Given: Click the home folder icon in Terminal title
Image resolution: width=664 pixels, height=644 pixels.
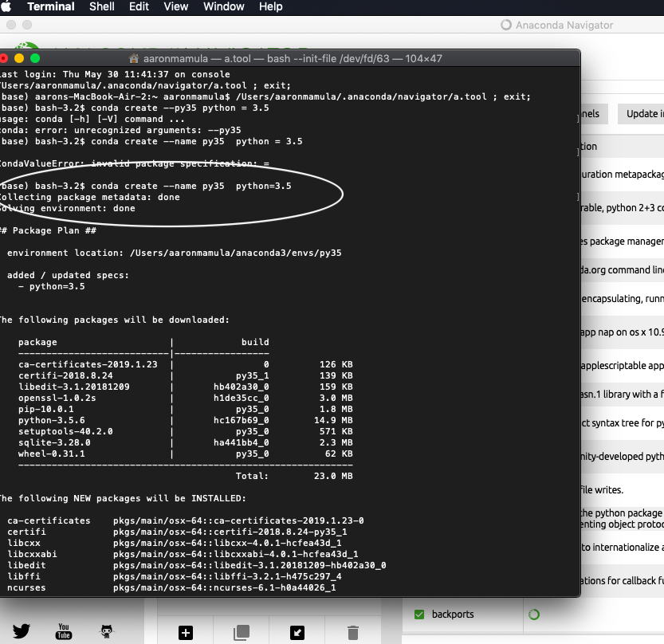Looking at the screenshot, I should tap(134, 58).
